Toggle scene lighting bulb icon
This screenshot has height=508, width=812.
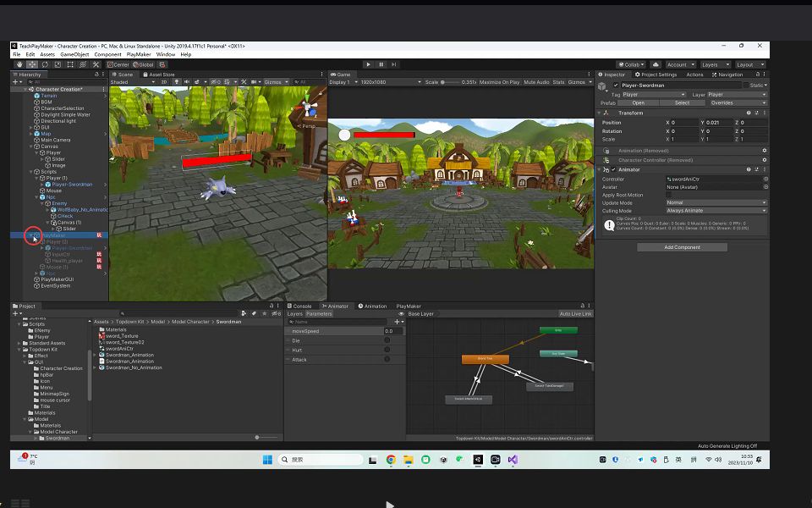pos(177,82)
